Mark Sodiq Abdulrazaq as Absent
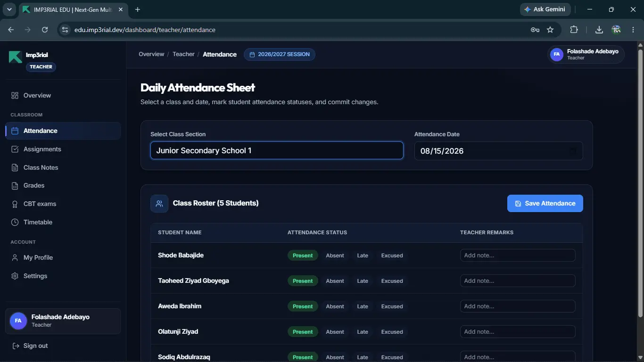The height and width of the screenshot is (362, 644). click(x=335, y=357)
